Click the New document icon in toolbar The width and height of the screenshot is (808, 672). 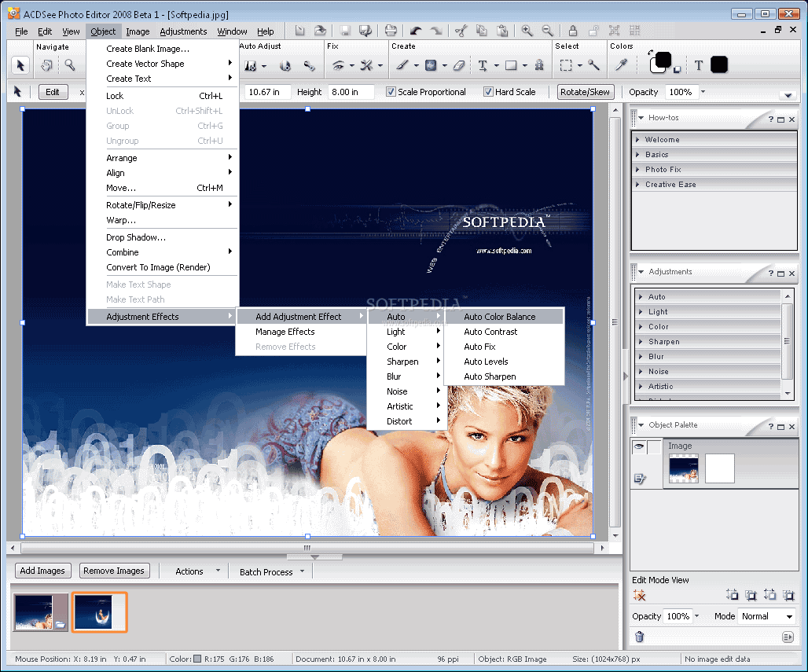(x=300, y=31)
